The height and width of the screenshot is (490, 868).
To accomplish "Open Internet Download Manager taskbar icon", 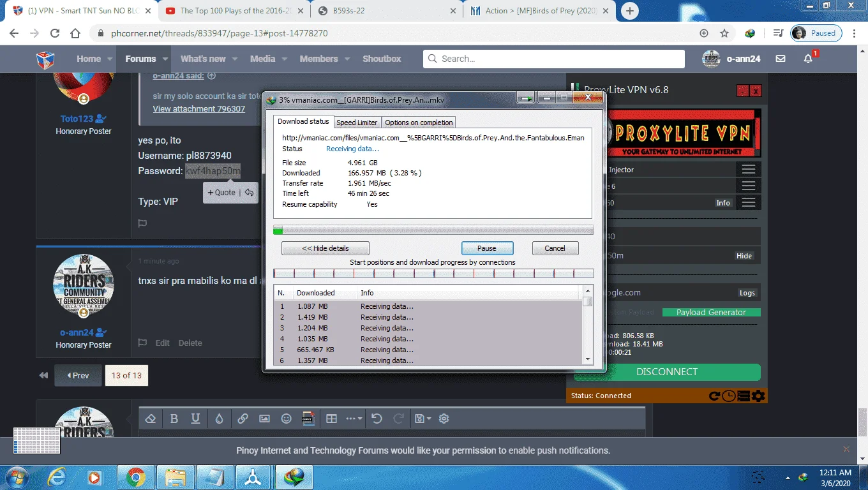I will point(294,477).
